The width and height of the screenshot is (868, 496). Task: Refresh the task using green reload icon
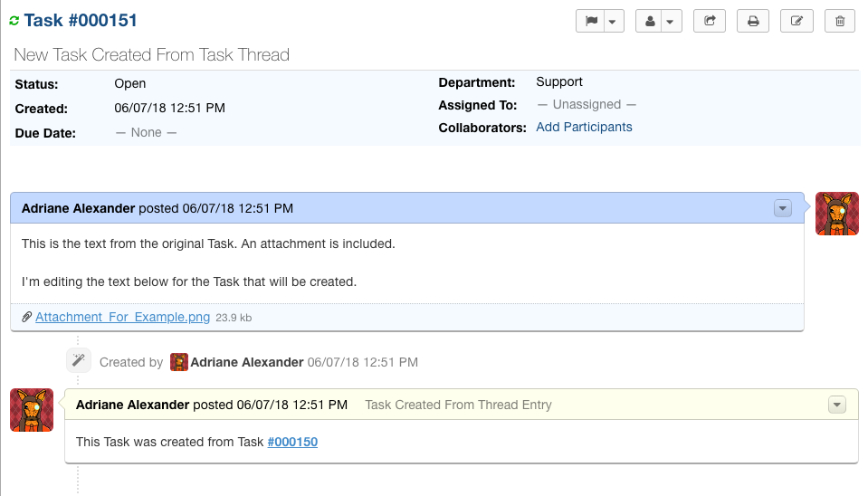click(x=14, y=21)
